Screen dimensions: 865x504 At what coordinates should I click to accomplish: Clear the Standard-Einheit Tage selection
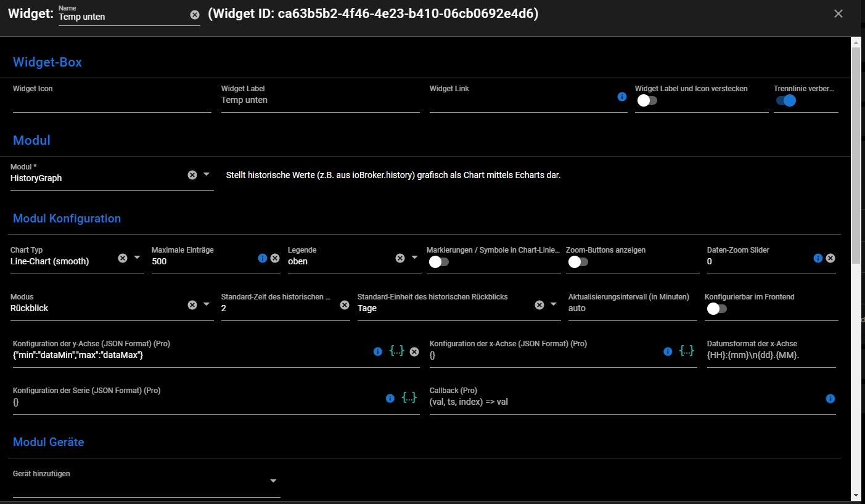pos(539,305)
